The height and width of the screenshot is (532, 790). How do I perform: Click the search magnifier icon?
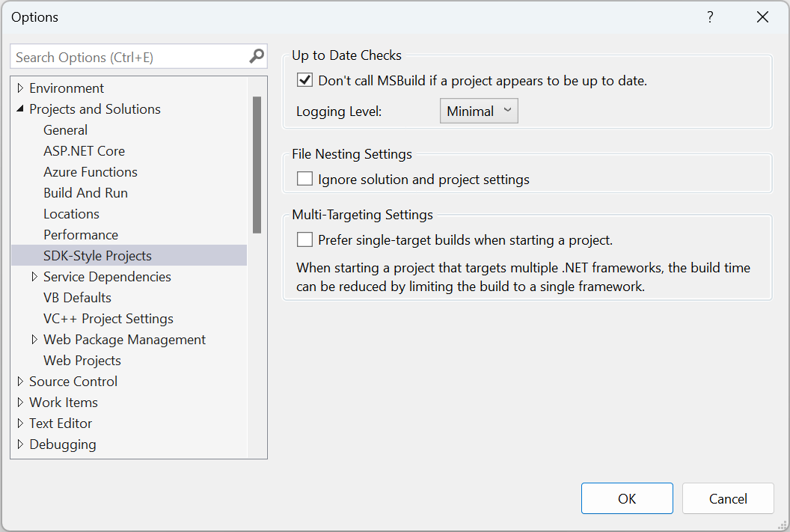(x=257, y=56)
